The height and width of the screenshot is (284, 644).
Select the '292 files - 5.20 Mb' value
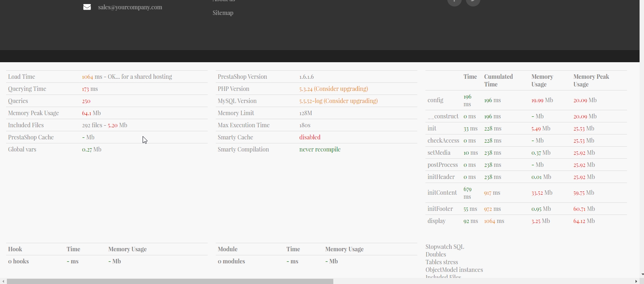[105, 125]
